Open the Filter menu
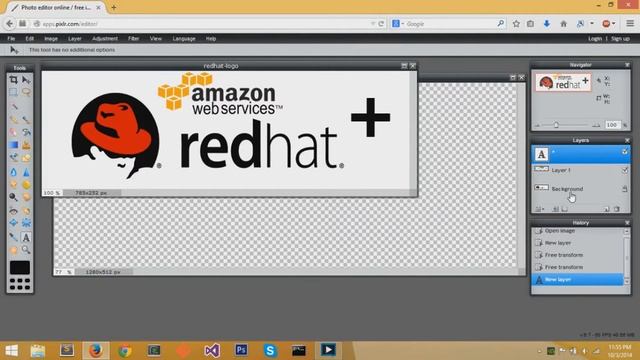This screenshot has height=360, width=640. (x=133, y=38)
